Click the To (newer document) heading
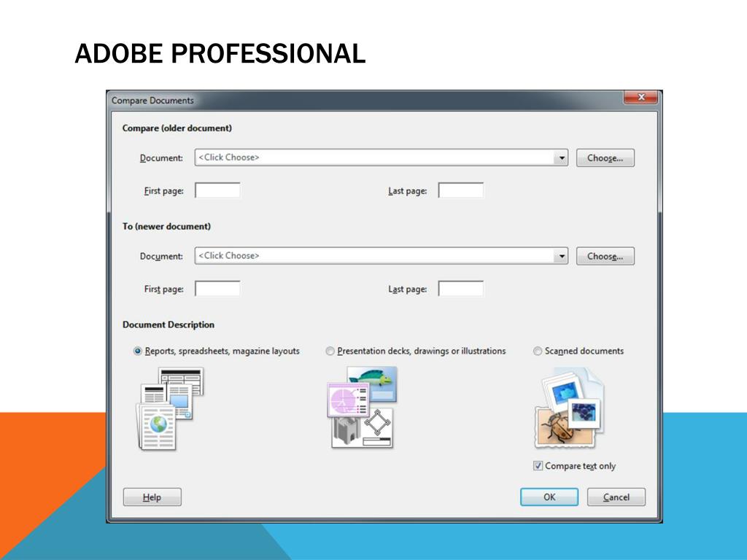The image size is (747, 560). [x=166, y=226]
